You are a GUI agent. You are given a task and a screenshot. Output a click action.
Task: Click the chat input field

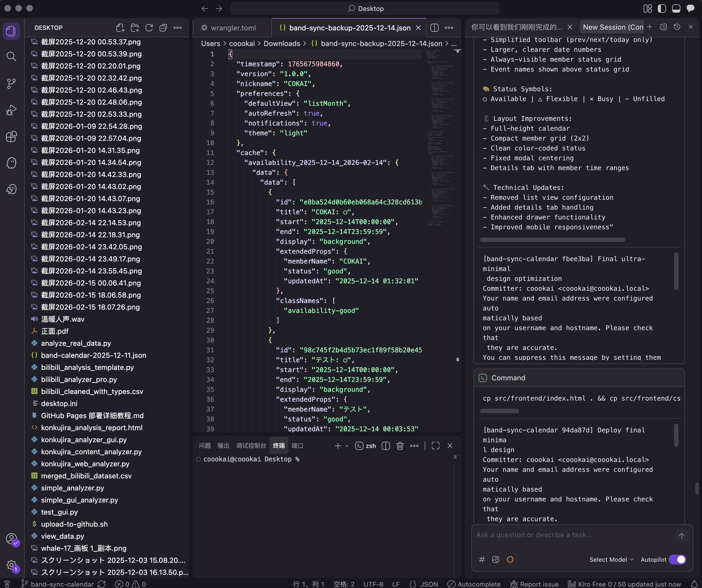572,535
